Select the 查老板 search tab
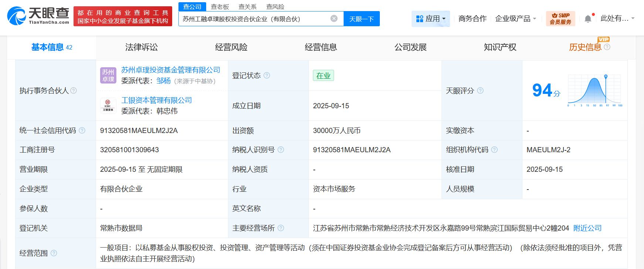The image size is (644, 269). (220, 7)
